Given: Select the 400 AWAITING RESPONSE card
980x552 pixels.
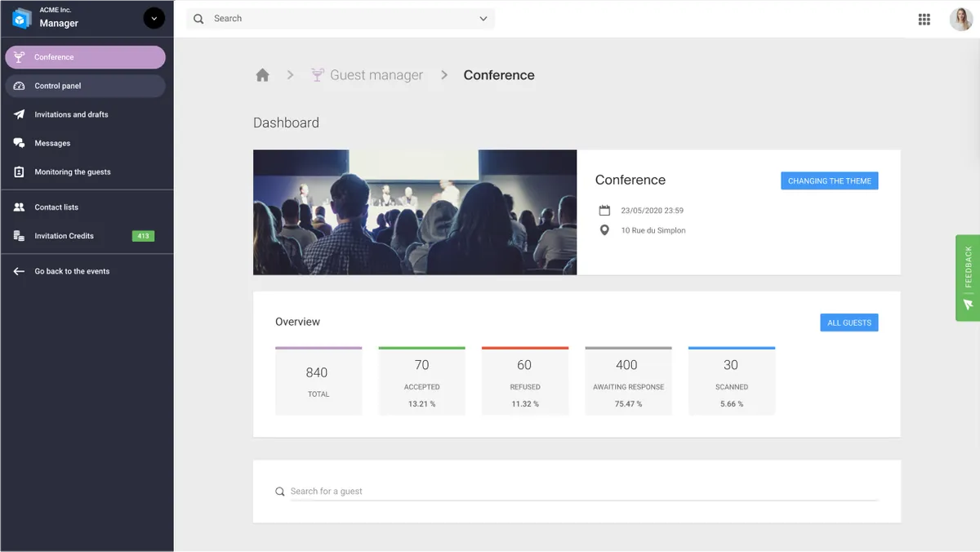Looking at the screenshot, I should [628, 381].
